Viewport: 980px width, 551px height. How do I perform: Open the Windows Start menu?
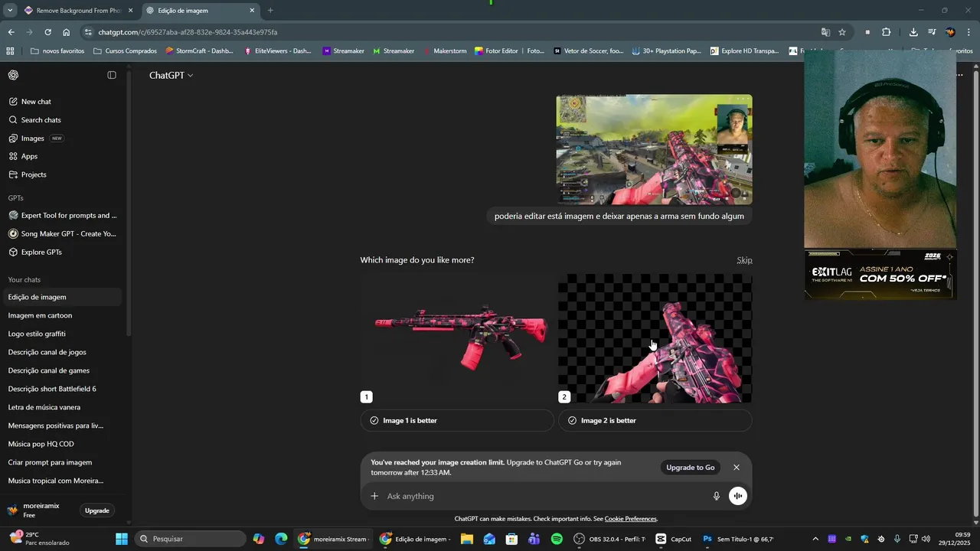pyautogui.click(x=122, y=539)
